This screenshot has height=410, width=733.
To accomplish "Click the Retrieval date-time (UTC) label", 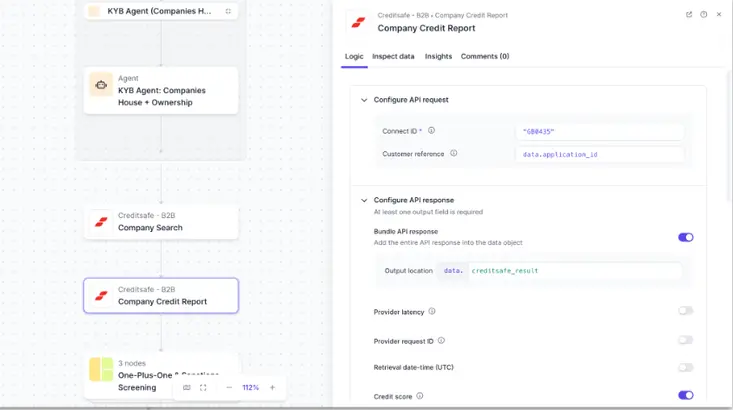I will point(413,367).
